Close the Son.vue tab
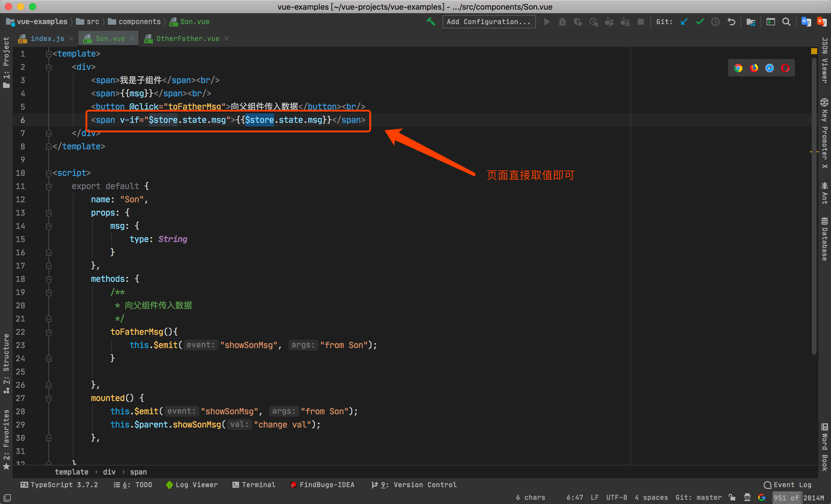This screenshot has width=831, height=504. click(x=132, y=39)
